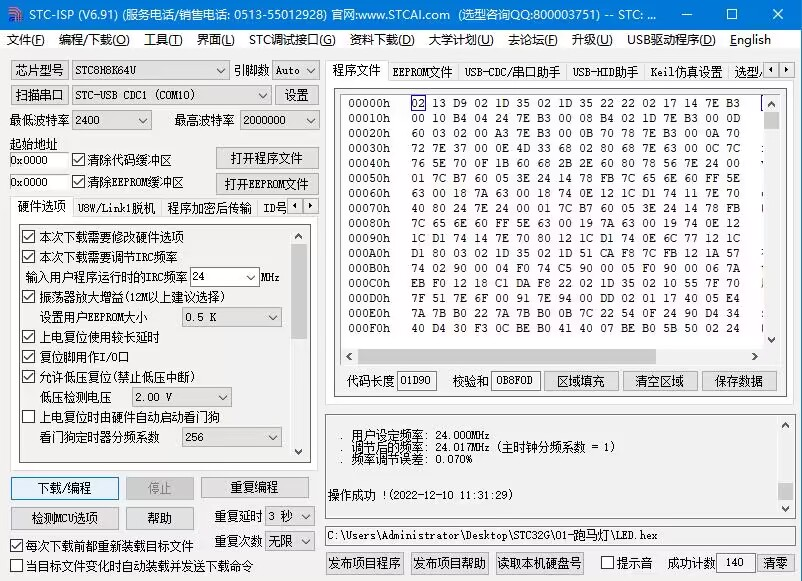Click hex view horizontal scrollbar left arrow

click(349, 357)
